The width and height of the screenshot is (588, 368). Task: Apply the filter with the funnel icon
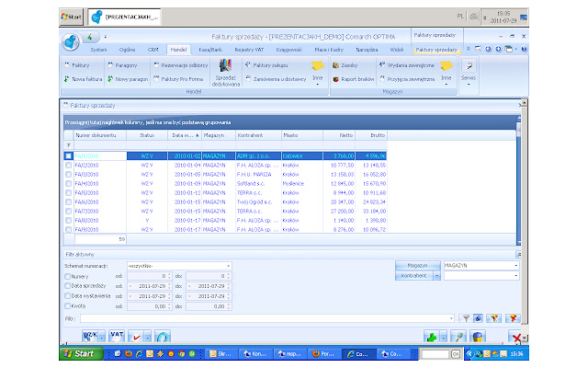(466, 319)
